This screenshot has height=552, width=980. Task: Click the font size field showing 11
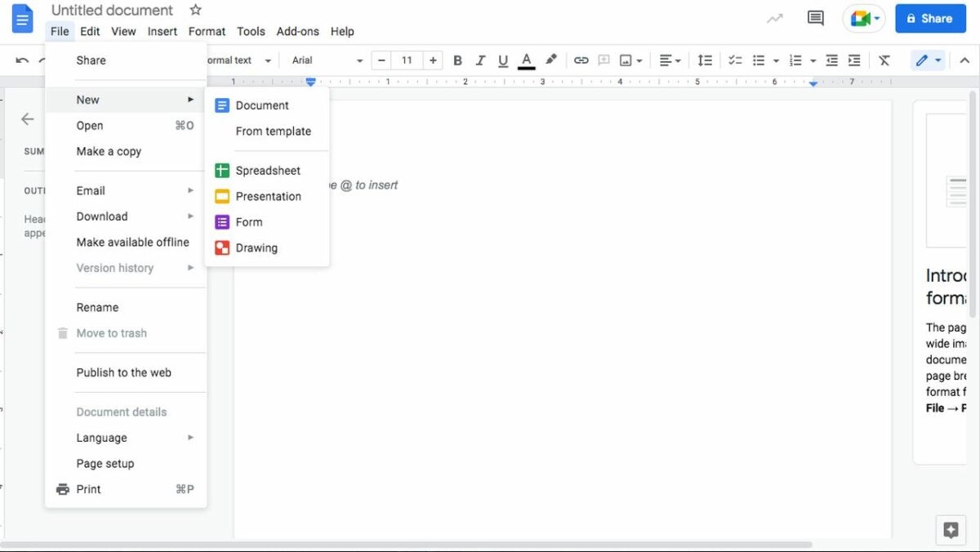tap(407, 60)
